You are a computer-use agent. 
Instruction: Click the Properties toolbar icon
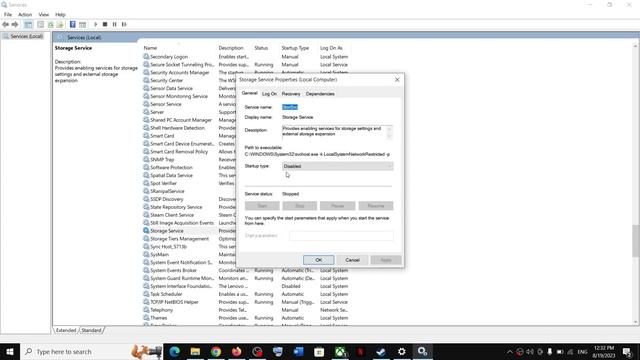pyautogui.click(x=40, y=24)
